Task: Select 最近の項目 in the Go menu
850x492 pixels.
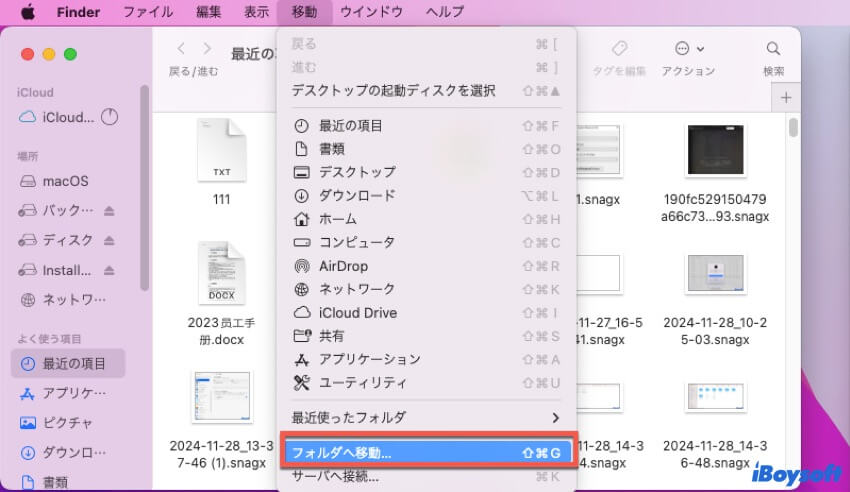Action: pyautogui.click(x=426, y=126)
